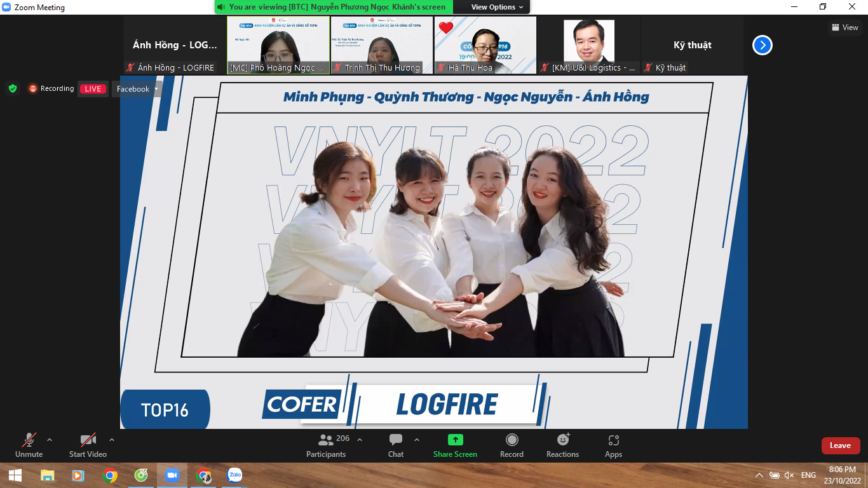868x488 pixels.
Task: Click the muted volume tray icon
Action: click(x=790, y=475)
